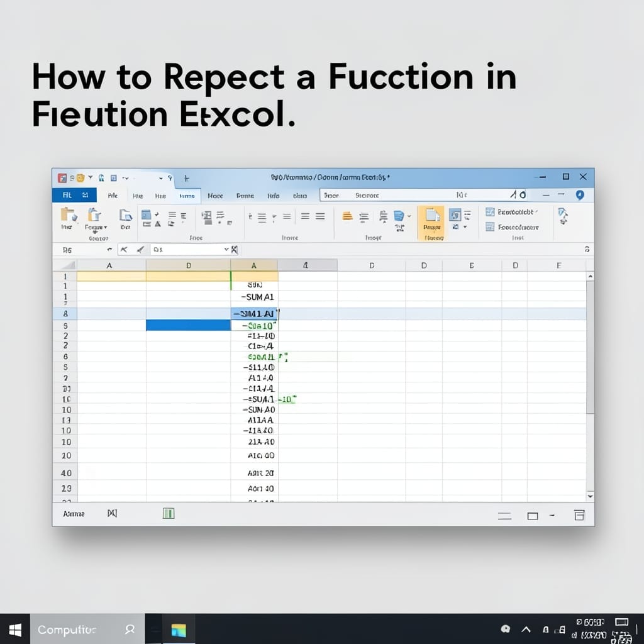The width and height of the screenshot is (644, 644).
Task: Open the notification center icon in taskbar
Action: click(x=621, y=622)
